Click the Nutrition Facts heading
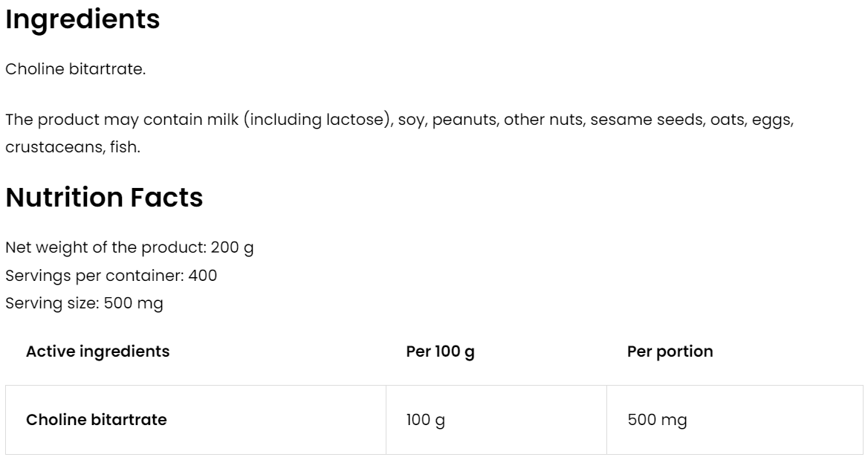868x460 pixels. 104,198
